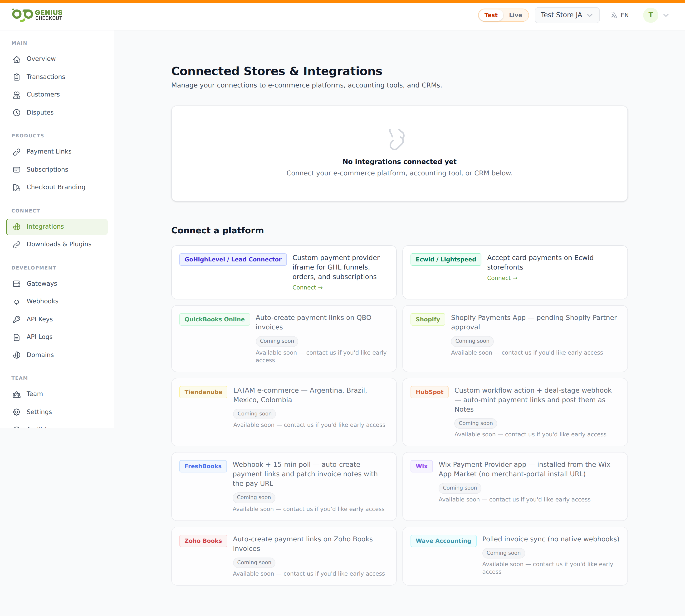Click the Tiendanube badge
Viewport: 685px width, 616px height.
pyautogui.click(x=203, y=392)
